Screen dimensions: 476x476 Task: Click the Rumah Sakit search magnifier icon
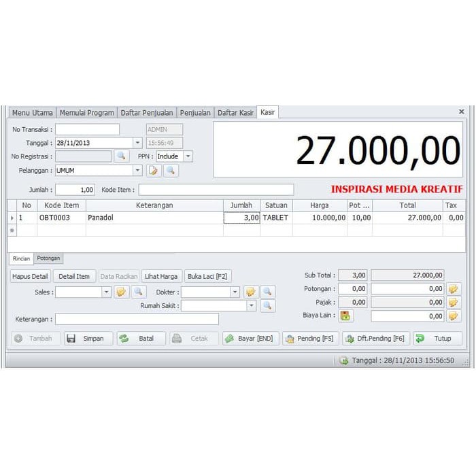(x=268, y=306)
